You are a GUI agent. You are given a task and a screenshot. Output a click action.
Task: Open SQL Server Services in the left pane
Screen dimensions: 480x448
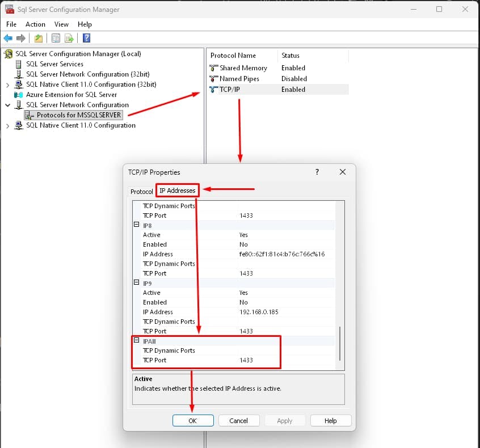[x=54, y=64]
